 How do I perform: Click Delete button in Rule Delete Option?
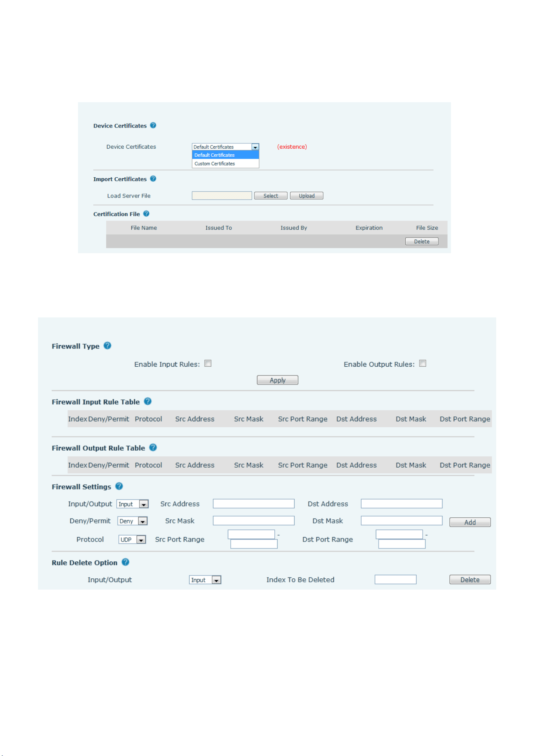(x=470, y=580)
